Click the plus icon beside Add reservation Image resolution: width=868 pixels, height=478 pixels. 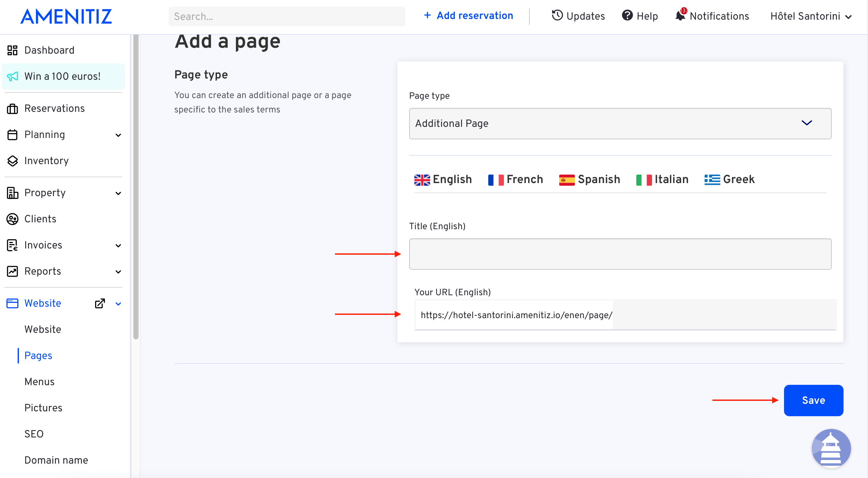click(427, 15)
